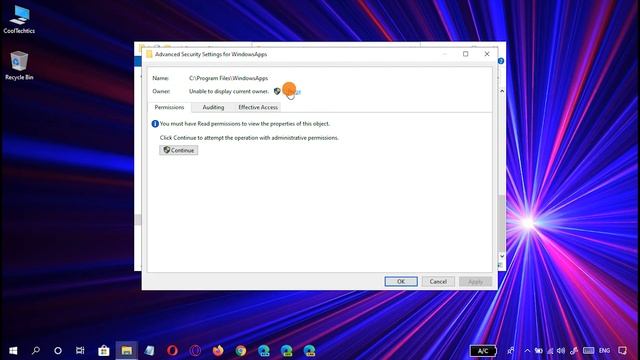Open Edge with the green Dev badge

pyautogui.click(x=287, y=351)
